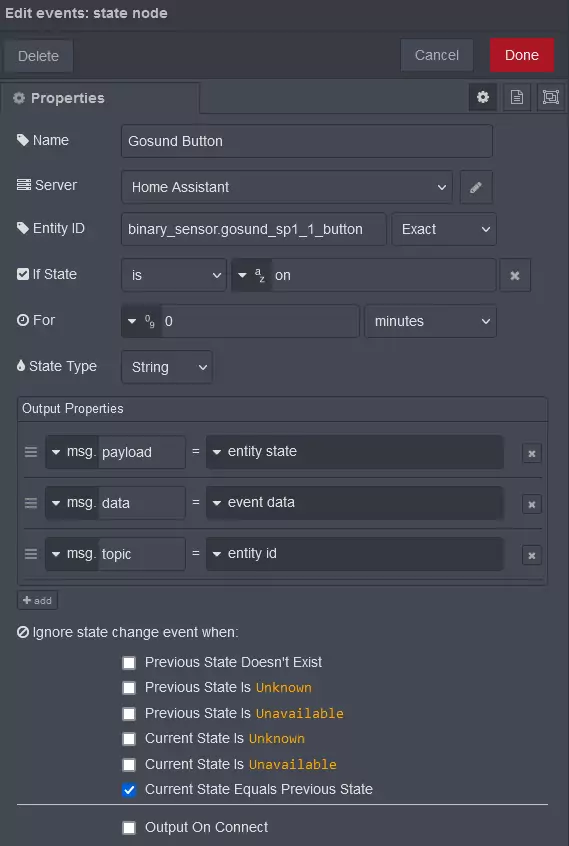Grab the msg.topic row reorder handle
Image resolution: width=569 pixels, height=846 pixels.
(31, 554)
